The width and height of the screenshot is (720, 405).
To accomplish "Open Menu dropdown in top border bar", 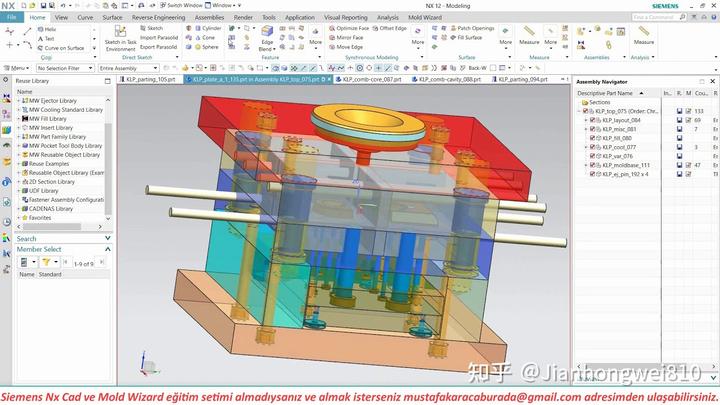I will 17,68.
